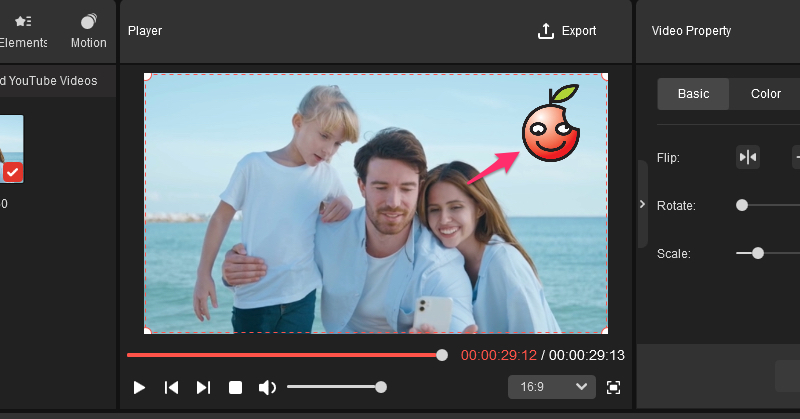Click the volume level slider handle

tap(381, 387)
